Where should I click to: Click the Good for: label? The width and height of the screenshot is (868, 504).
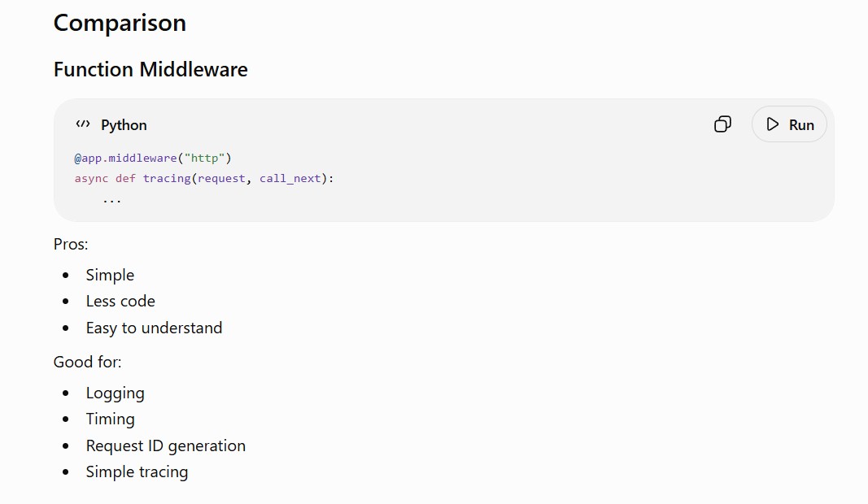tap(88, 363)
